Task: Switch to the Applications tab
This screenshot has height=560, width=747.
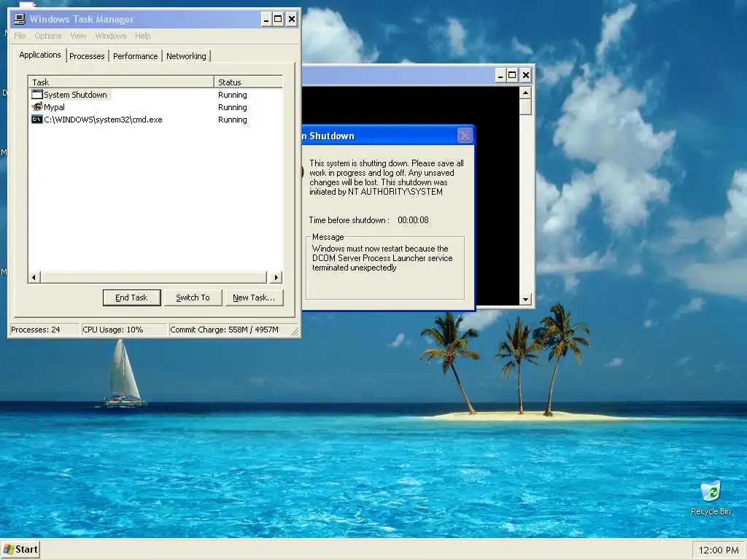Action: [40, 55]
